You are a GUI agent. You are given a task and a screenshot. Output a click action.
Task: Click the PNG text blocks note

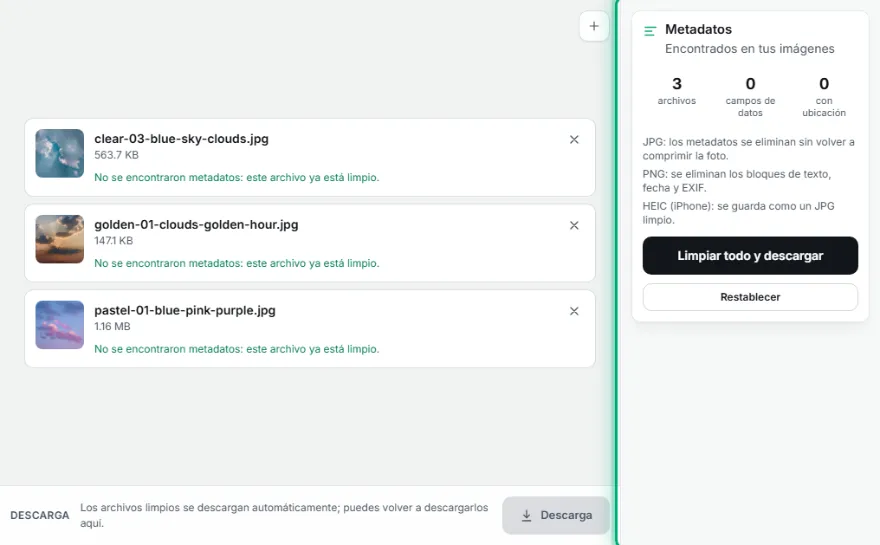[x=737, y=181]
